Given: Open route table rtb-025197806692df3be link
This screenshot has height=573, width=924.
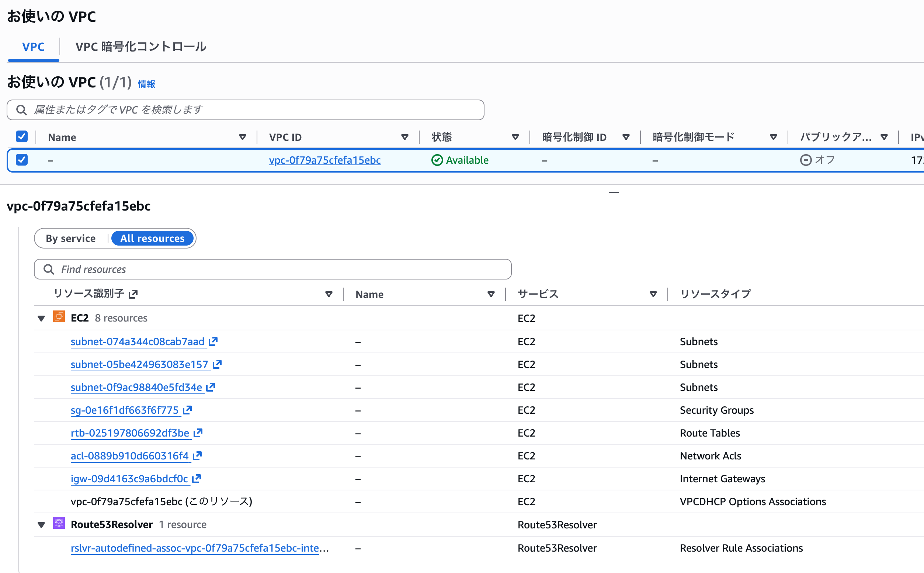Looking at the screenshot, I should click(130, 433).
